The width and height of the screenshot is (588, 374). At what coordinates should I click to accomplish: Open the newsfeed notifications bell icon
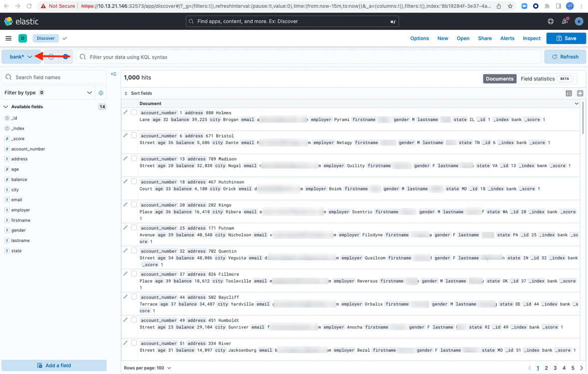click(565, 21)
